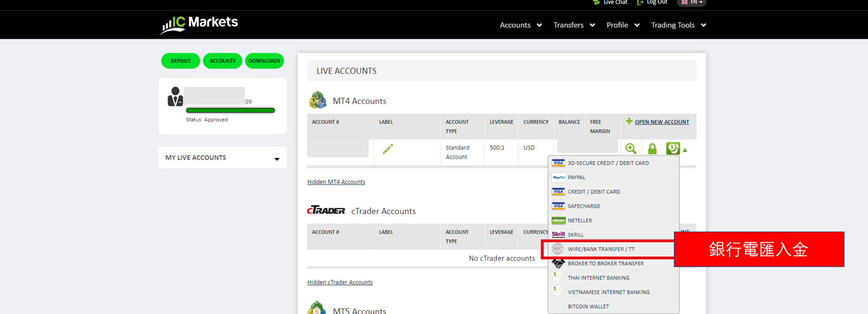
Task: Click the green account status progress bar
Action: [230, 110]
